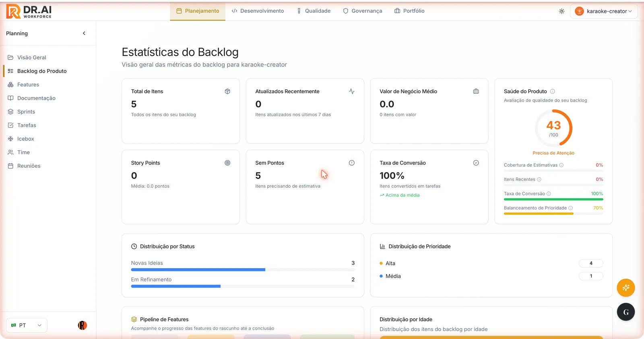Open the PT language selector

tap(27, 325)
